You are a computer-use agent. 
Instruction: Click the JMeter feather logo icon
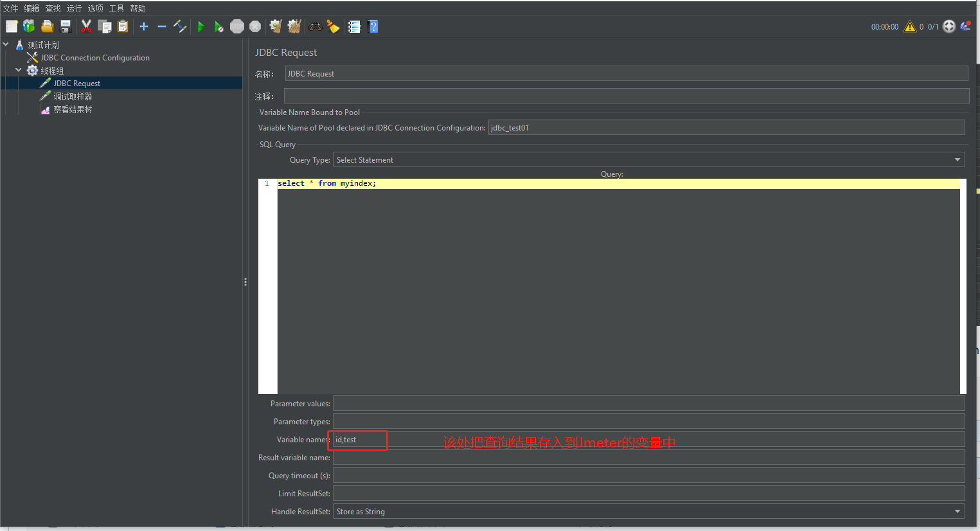tap(965, 26)
